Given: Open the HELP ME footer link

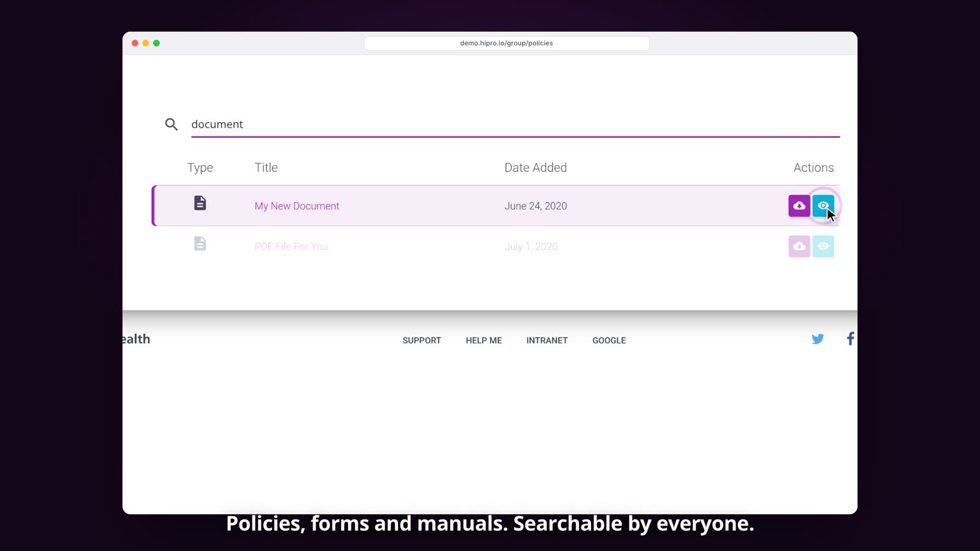Looking at the screenshot, I should (484, 340).
